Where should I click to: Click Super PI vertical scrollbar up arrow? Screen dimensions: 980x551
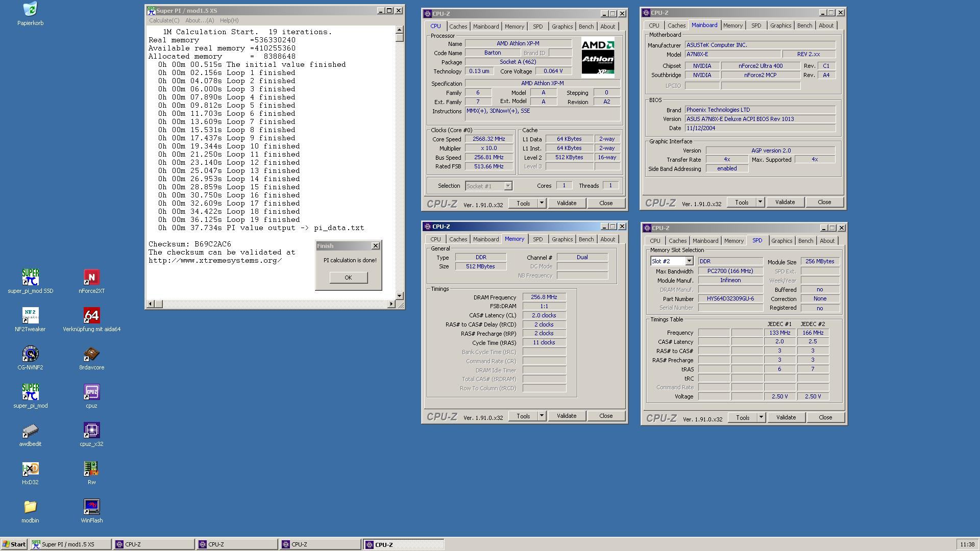point(399,30)
